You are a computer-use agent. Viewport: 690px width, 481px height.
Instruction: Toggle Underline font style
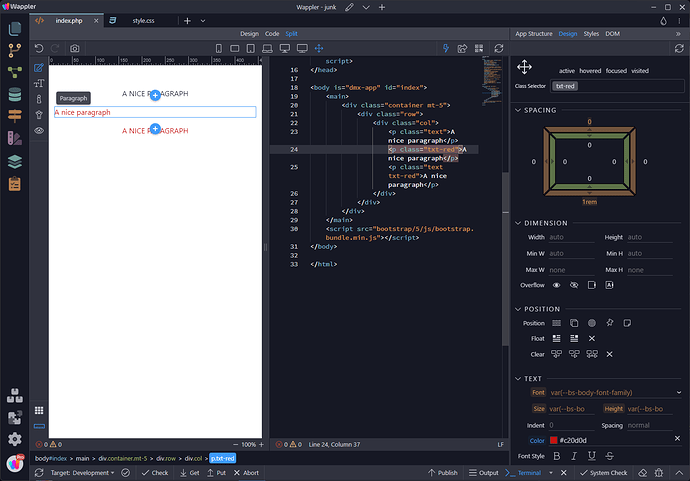tap(591, 456)
